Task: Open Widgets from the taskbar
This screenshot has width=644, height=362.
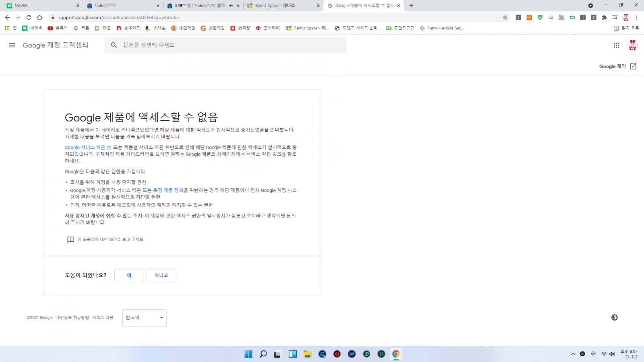Action: pyautogui.click(x=293, y=354)
